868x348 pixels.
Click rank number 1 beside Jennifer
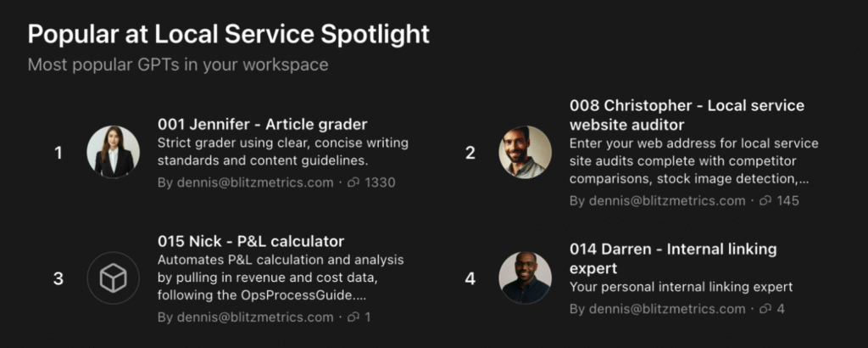[58, 153]
